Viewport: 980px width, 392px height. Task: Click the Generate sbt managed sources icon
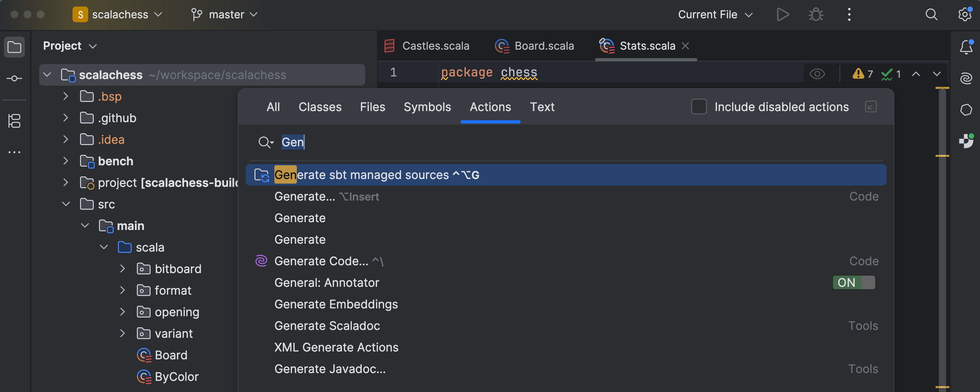coord(262,175)
